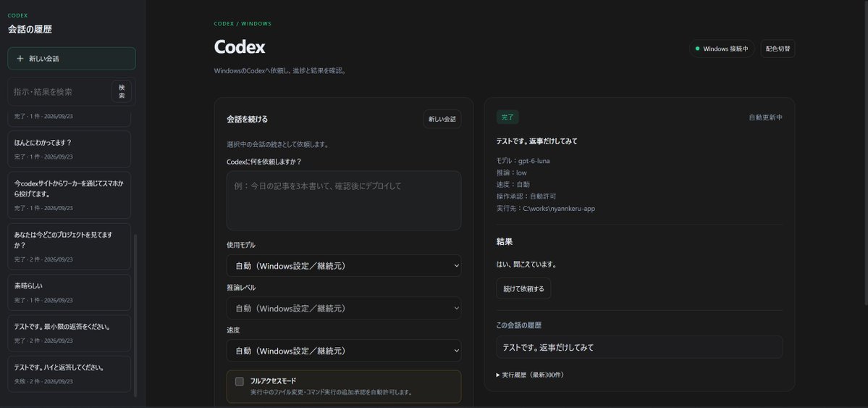
Task: Focus the 指示・結果を検索 search field
Action: (60, 91)
